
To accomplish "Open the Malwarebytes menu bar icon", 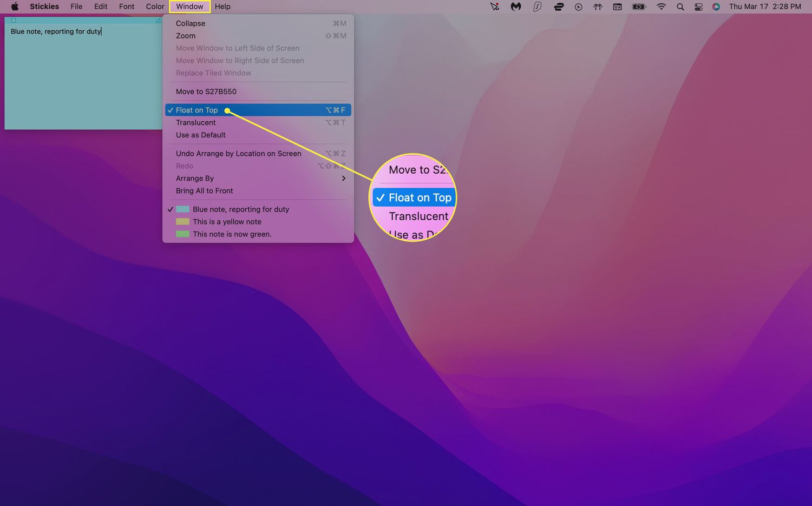I will click(516, 6).
